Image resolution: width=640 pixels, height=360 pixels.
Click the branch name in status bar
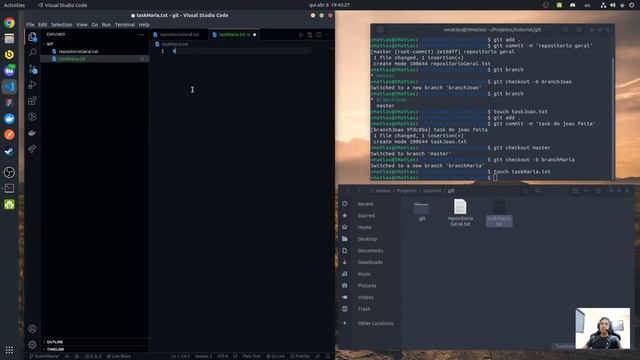coord(44,356)
